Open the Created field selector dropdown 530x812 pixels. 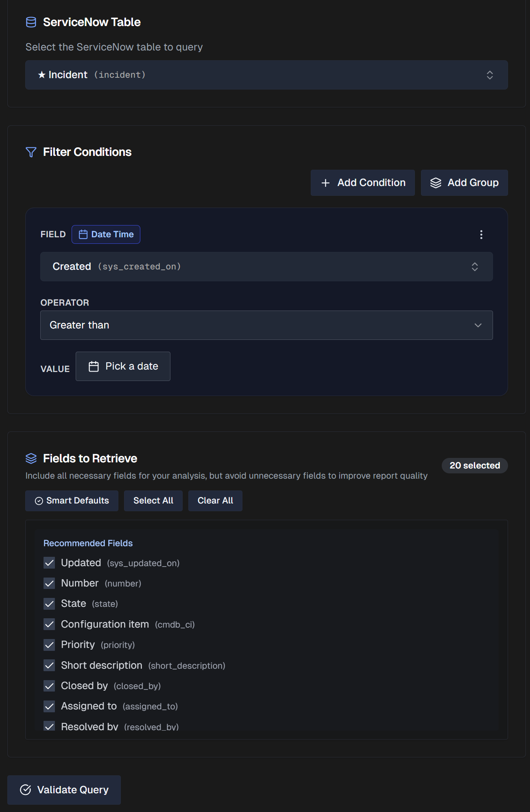266,267
